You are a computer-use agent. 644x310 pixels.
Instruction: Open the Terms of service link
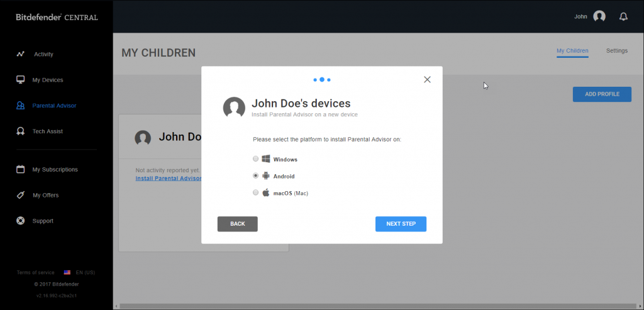click(x=36, y=273)
